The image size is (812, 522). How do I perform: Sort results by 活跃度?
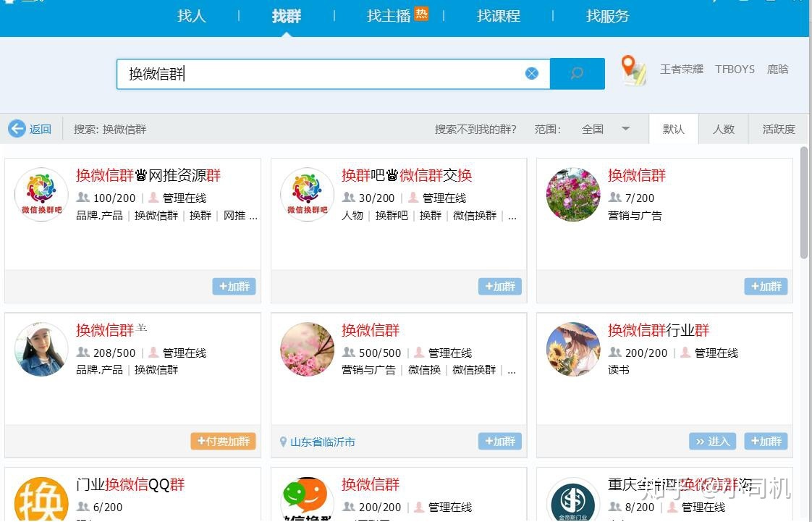(x=778, y=129)
